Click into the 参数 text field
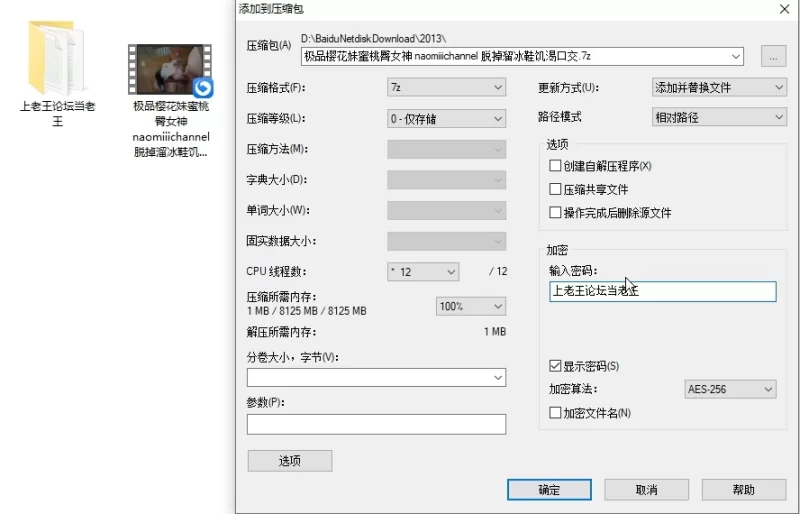 [376, 424]
